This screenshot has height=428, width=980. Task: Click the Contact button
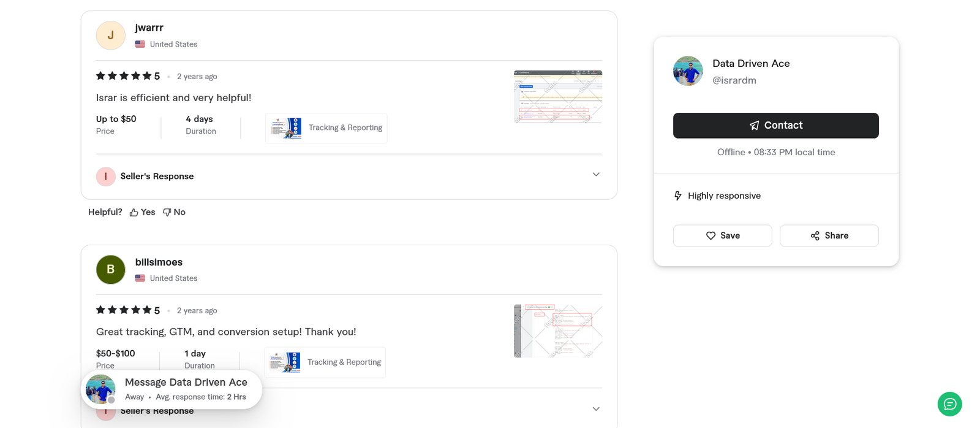coord(775,125)
